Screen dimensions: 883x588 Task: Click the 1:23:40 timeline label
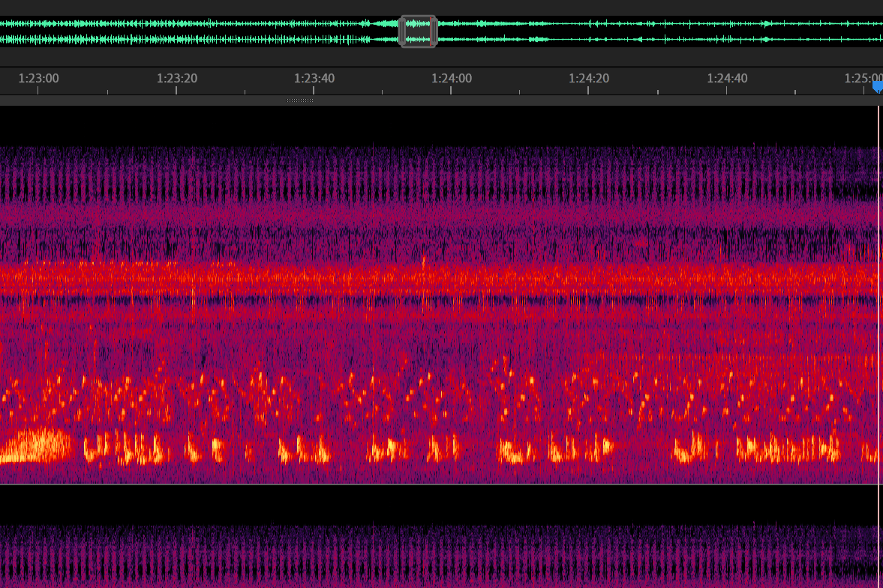314,78
